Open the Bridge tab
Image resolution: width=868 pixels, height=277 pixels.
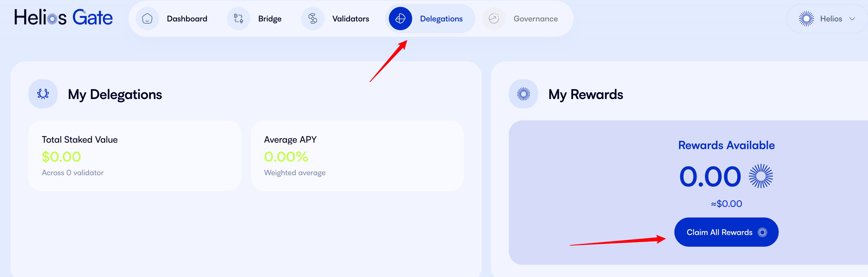(x=270, y=19)
